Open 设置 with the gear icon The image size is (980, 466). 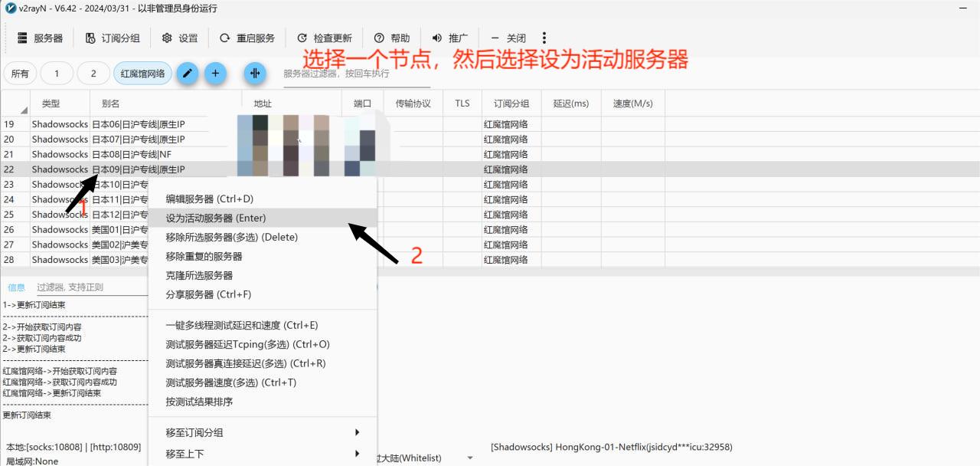167,38
